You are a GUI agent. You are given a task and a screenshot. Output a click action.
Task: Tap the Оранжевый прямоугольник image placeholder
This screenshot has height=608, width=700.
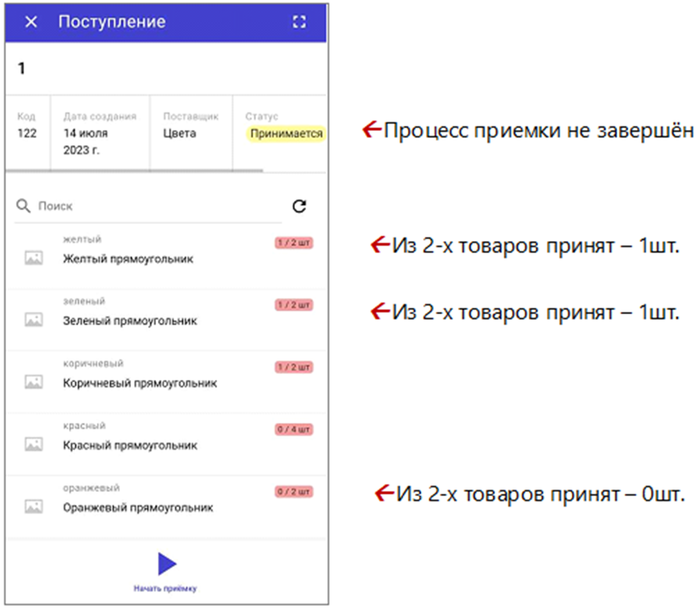coord(33,506)
